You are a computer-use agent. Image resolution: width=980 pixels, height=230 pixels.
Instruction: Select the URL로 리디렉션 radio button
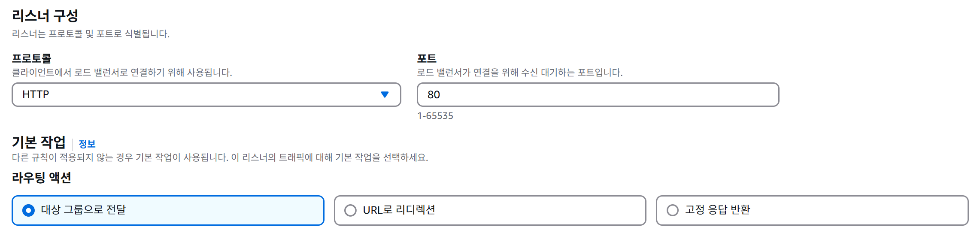pos(350,210)
